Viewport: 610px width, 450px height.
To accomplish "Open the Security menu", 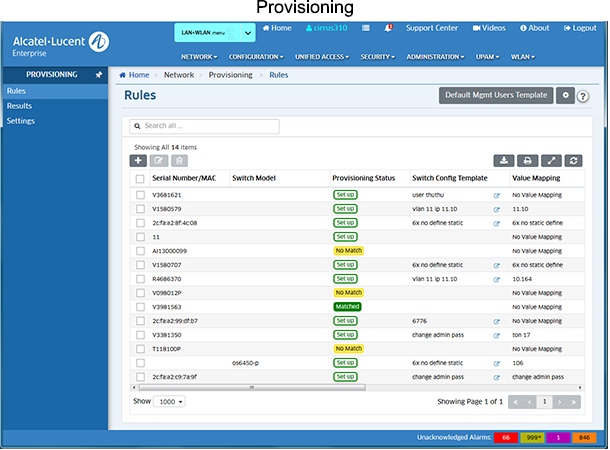I will pyautogui.click(x=379, y=57).
